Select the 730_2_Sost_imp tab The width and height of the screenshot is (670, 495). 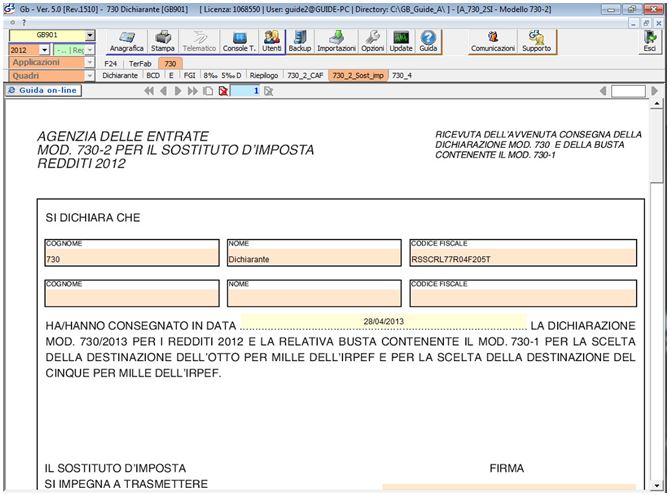pyautogui.click(x=358, y=76)
